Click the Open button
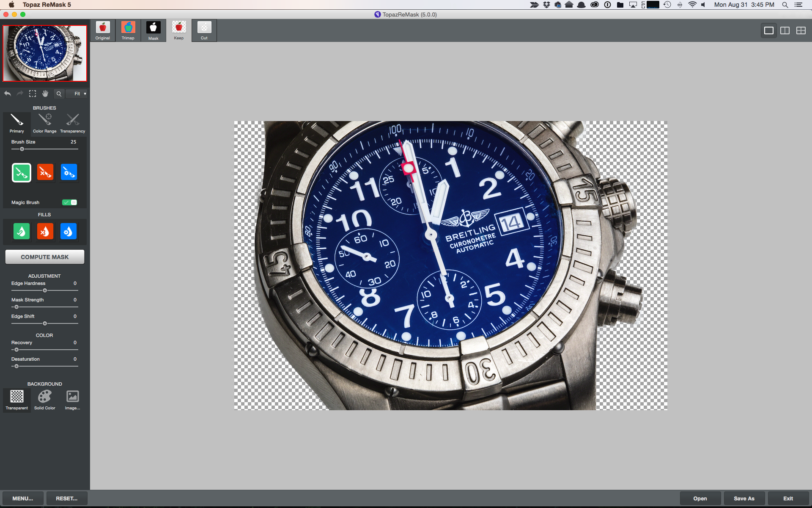This screenshot has width=812, height=508. click(x=700, y=498)
